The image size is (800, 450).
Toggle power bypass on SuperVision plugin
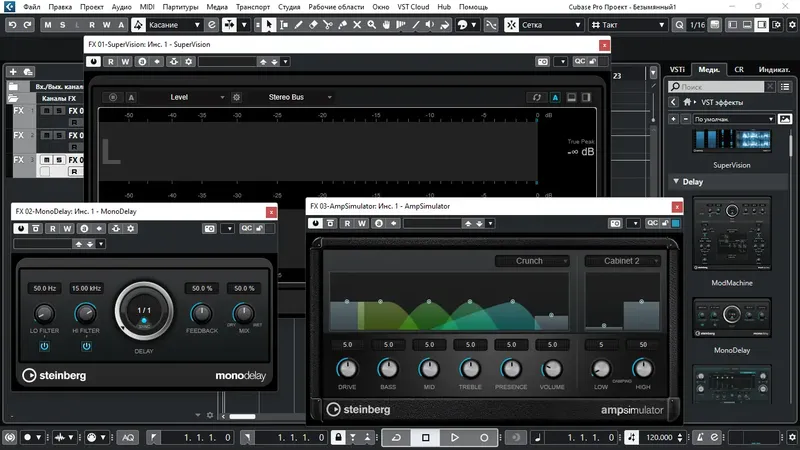(93, 61)
